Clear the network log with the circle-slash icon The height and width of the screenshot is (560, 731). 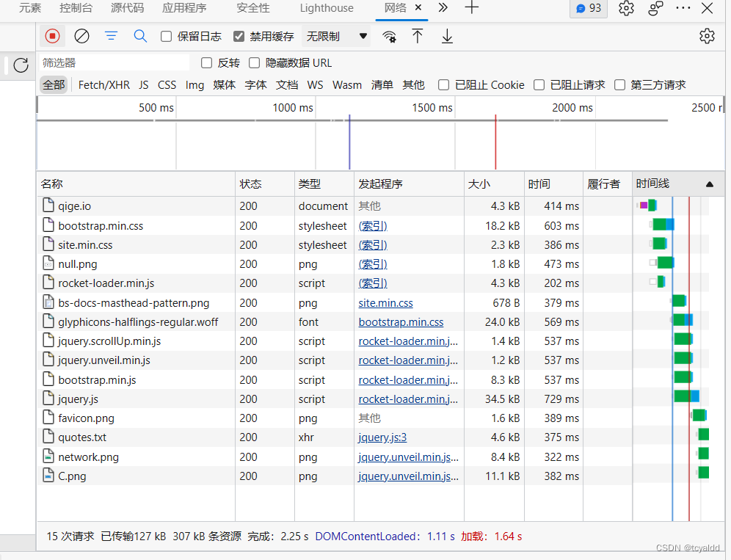pyautogui.click(x=82, y=37)
